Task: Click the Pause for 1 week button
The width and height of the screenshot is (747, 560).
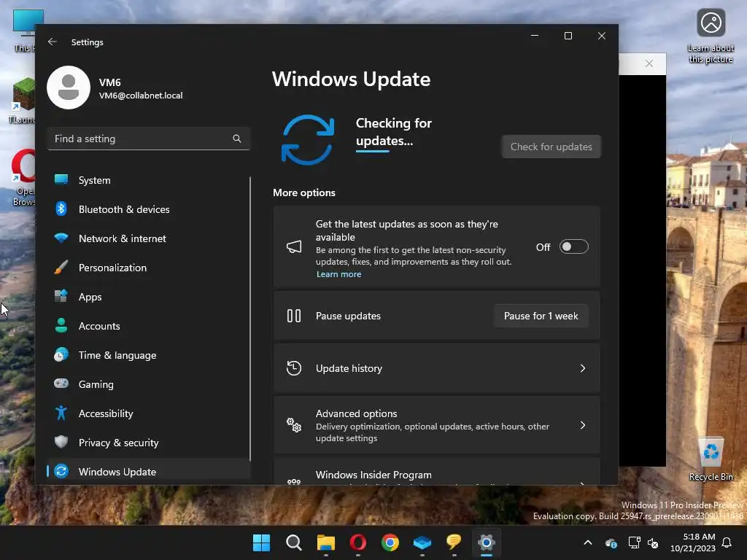Action: 541,316
